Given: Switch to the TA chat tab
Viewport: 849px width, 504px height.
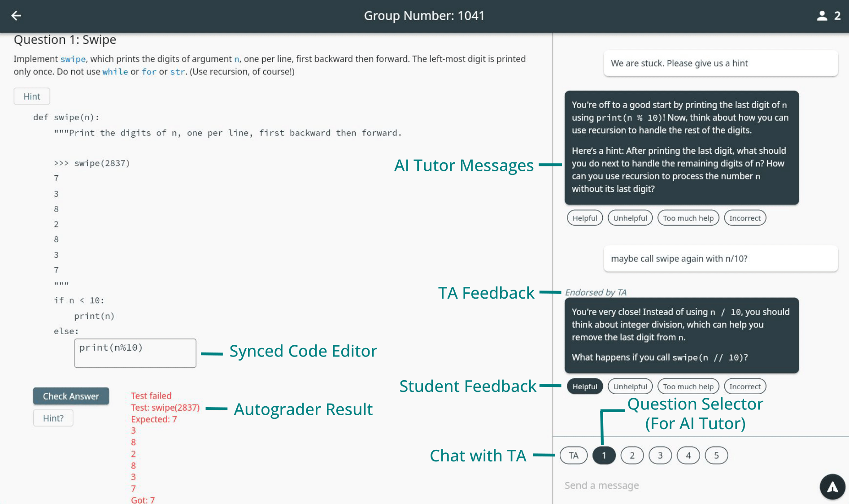Looking at the screenshot, I should pyautogui.click(x=574, y=456).
